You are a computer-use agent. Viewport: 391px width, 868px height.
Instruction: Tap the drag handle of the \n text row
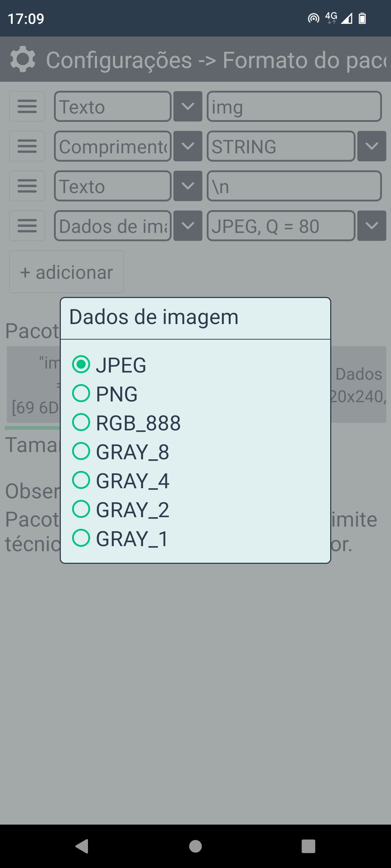(27, 186)
